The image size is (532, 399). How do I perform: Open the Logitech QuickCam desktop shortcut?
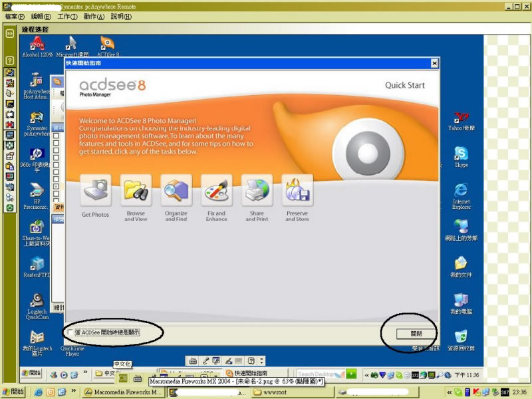tap(37, 307)
